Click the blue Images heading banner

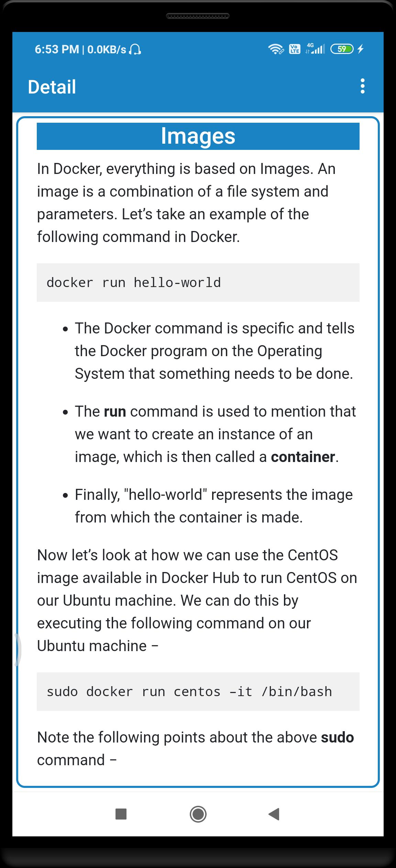[x=198, y=136]
